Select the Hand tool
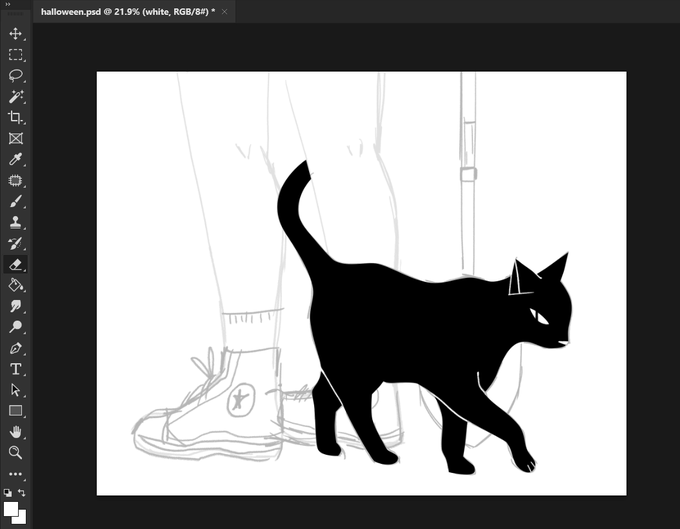The width and height of the screenshot is (680, 529). coord(16,431)
